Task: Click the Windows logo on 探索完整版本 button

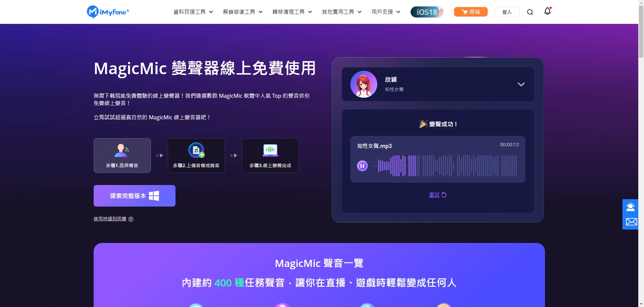Action: pos(154,196)
